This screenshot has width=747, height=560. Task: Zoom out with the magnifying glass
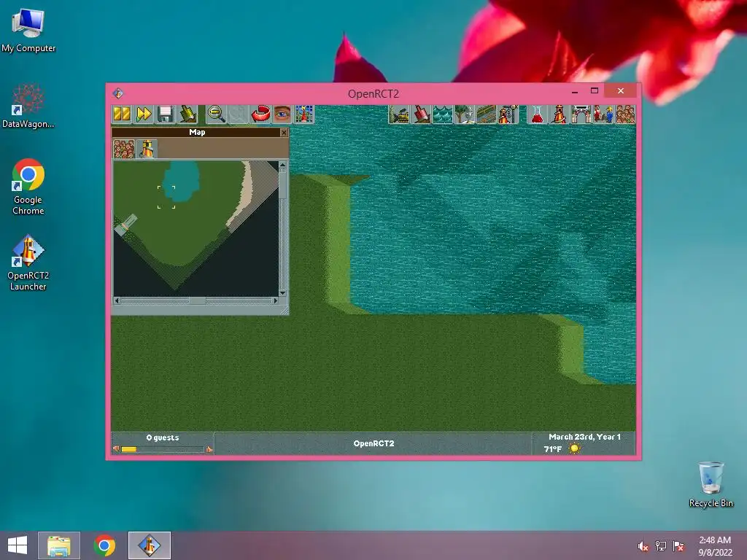pyautogui.click(x=216, y=114)
